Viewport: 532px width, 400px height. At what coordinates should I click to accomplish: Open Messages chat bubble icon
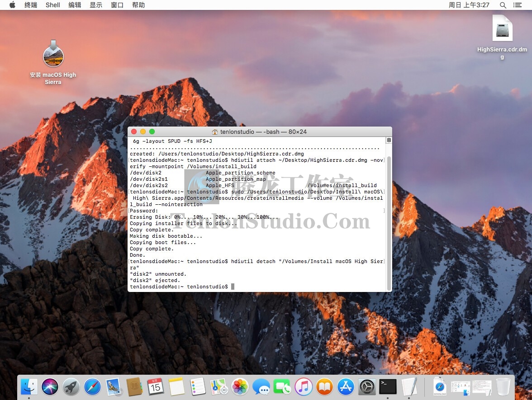click(261, 387)
